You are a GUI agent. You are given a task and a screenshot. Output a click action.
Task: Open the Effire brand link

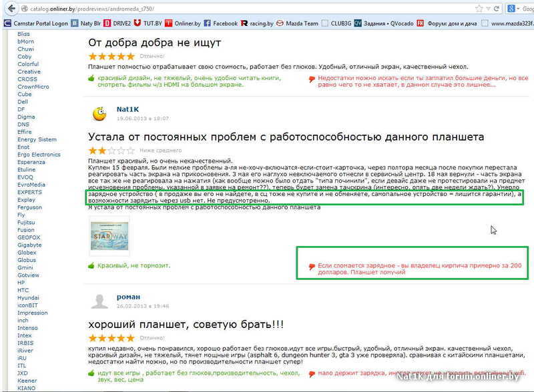tap(25, 132)
